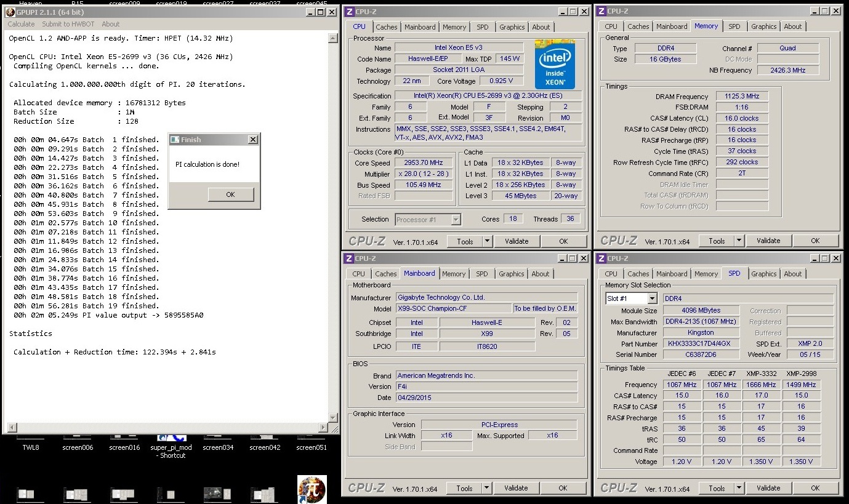
Task: Click the PI value output line 5895585A0
Action: tap(108, 315)
